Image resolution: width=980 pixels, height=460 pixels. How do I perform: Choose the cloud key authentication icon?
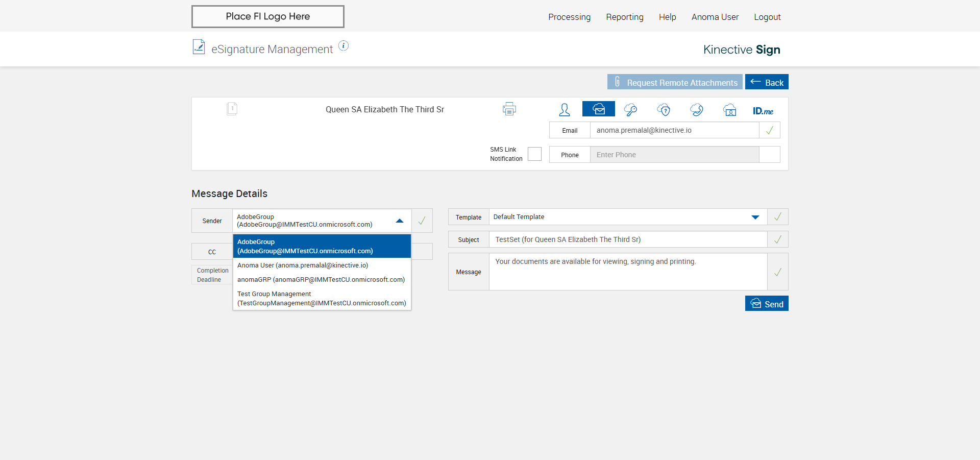(630, 110)
